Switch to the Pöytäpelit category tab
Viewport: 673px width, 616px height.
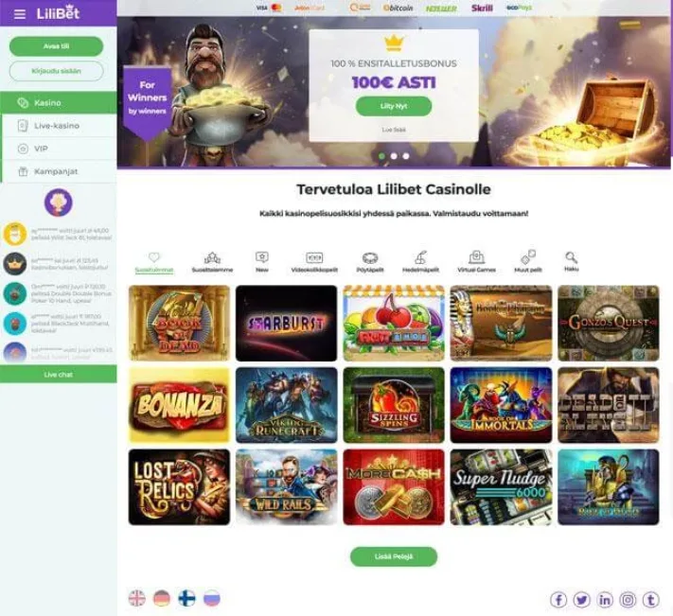[x=370, y=262]
